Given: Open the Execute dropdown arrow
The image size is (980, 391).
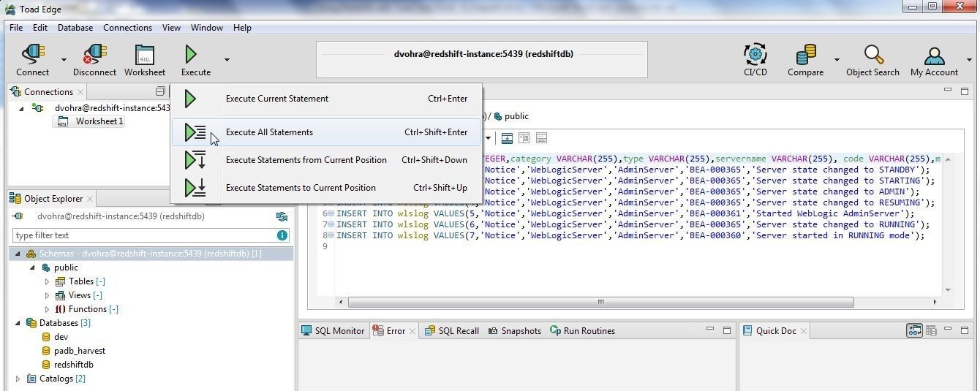Looking at the screenshot, I should click(x=227, y=60).
